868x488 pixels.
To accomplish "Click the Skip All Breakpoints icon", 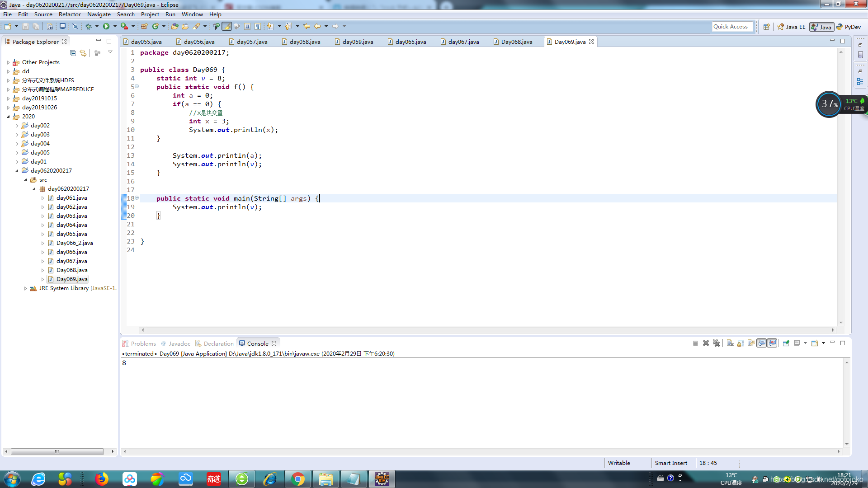I will click(x=75, y=27).
